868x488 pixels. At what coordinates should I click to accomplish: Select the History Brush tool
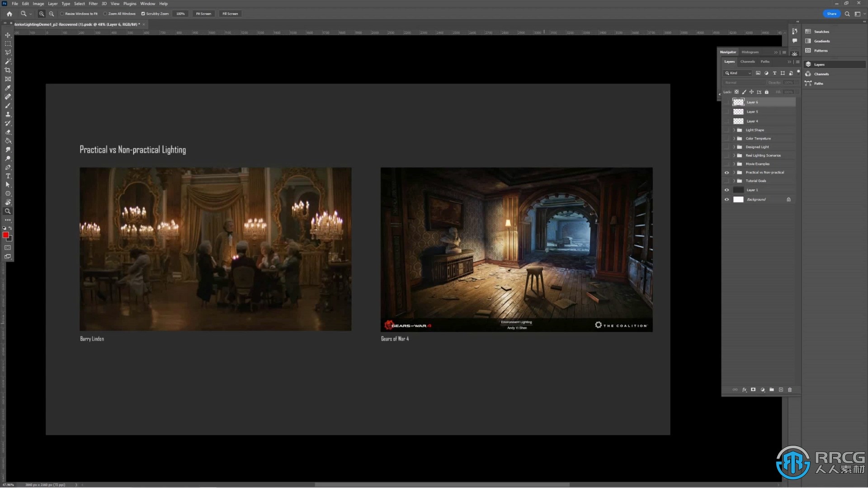(8, 123)
